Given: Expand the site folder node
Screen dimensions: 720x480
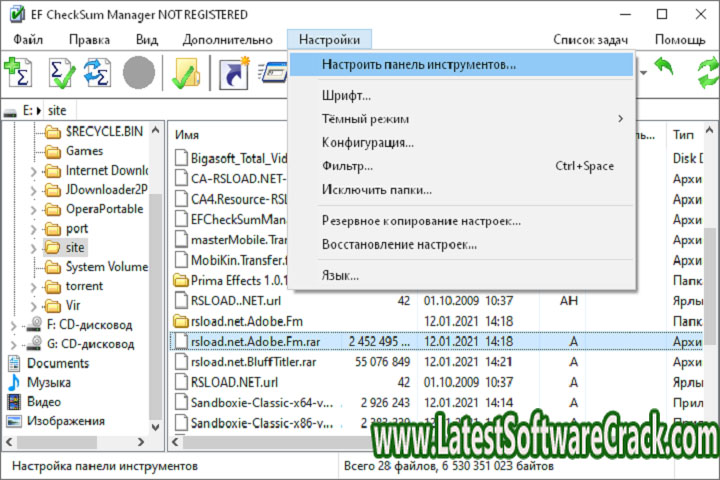Looking at the screenshot, I should (33, 248).
